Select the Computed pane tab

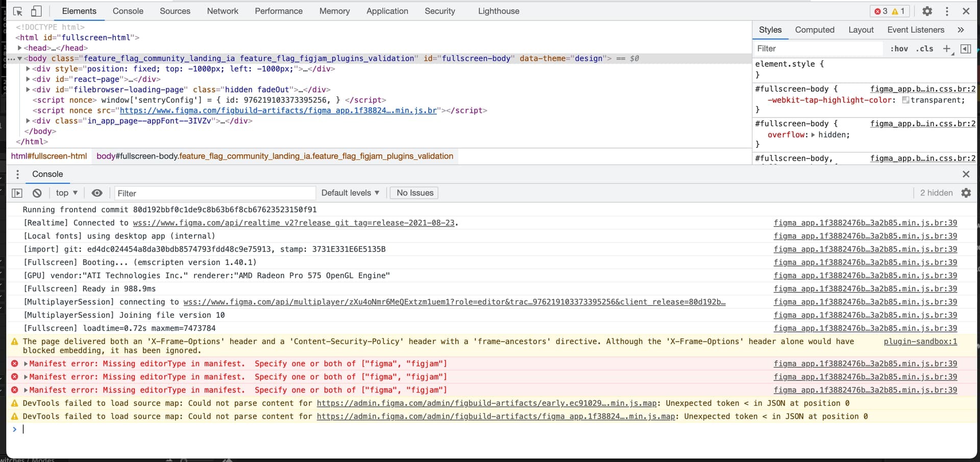click(815, 30)
